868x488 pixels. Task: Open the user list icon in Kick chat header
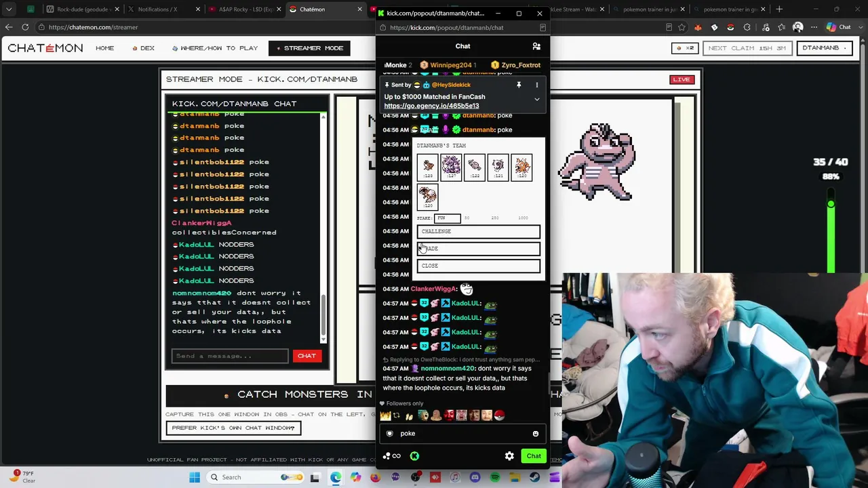536,46
